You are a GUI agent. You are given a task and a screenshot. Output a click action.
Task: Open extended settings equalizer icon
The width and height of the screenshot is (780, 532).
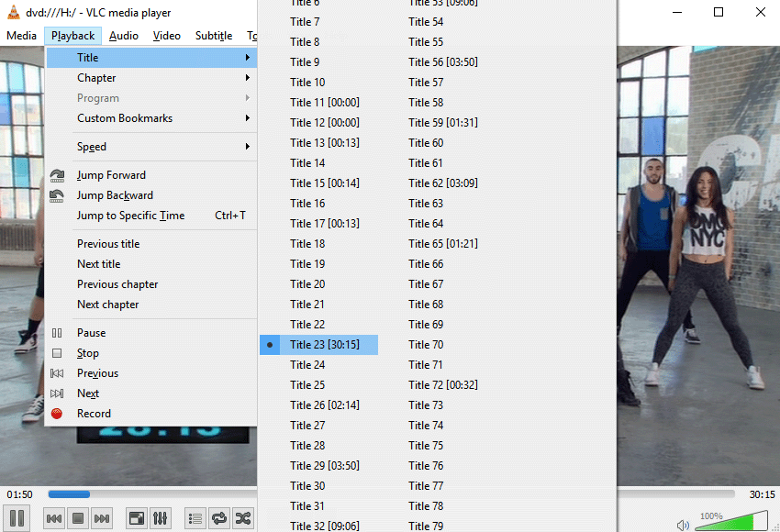[160, 518]
